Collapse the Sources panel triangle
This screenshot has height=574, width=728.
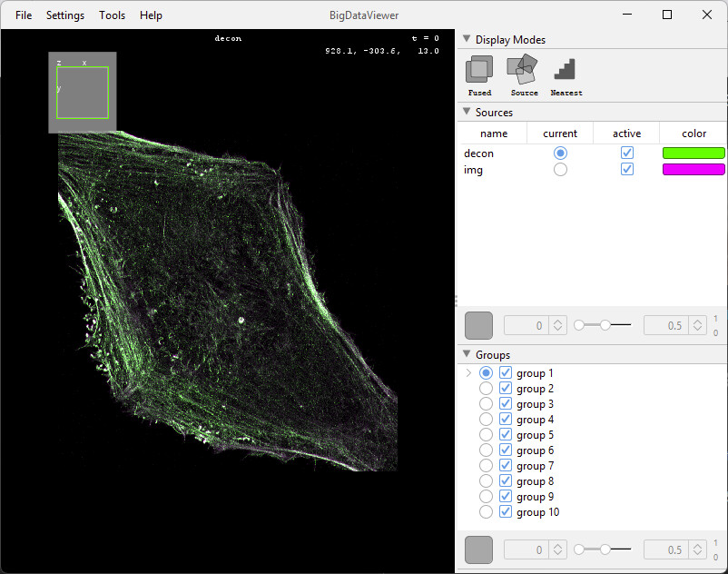(x=467, y=113)
